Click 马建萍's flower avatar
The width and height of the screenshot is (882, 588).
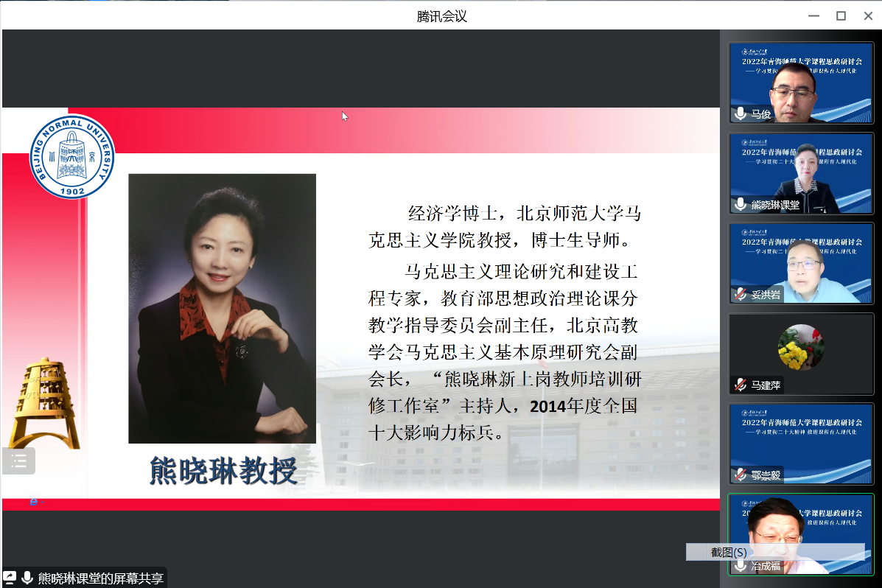pos(801,347)
